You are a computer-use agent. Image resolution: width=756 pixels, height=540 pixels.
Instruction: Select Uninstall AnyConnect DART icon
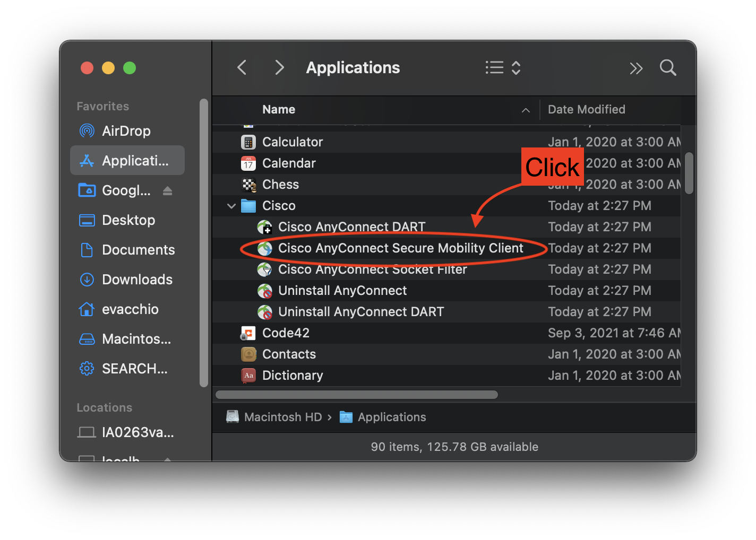point(264,312)
